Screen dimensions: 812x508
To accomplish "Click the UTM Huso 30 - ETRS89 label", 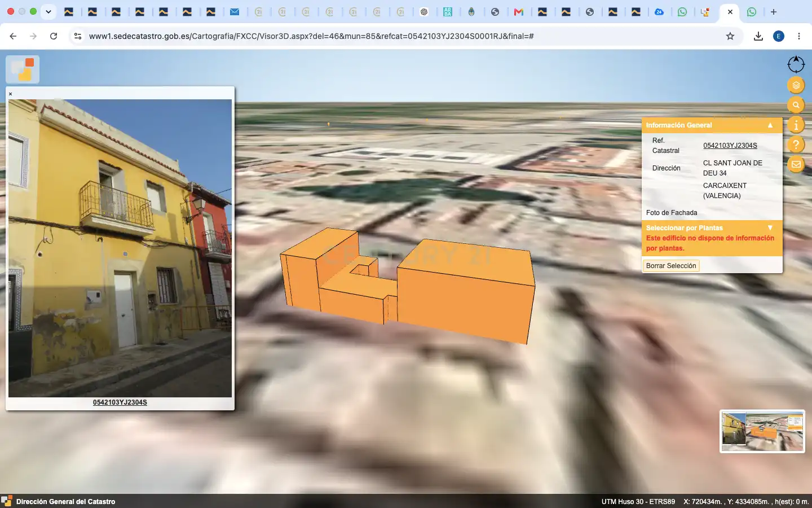I will (x=638, y=501).
